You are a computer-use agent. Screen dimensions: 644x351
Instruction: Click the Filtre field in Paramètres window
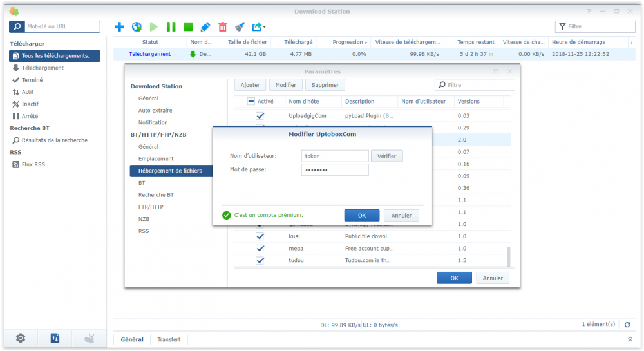point(475,85)
